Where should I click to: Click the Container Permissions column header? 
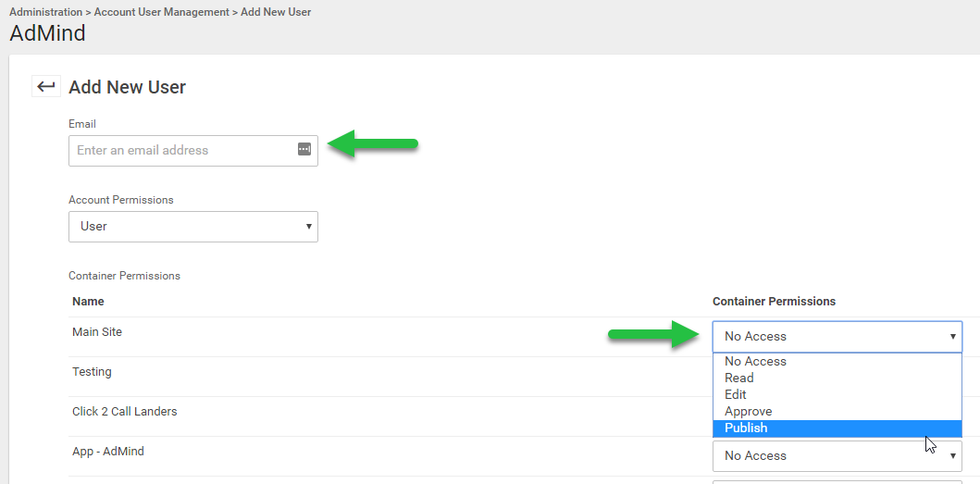(774, 302)
